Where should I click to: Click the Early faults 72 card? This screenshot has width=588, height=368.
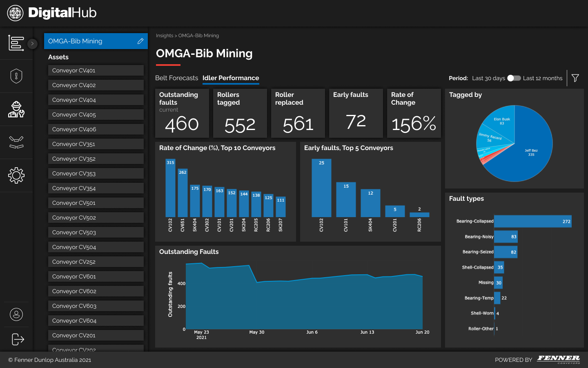356,113
